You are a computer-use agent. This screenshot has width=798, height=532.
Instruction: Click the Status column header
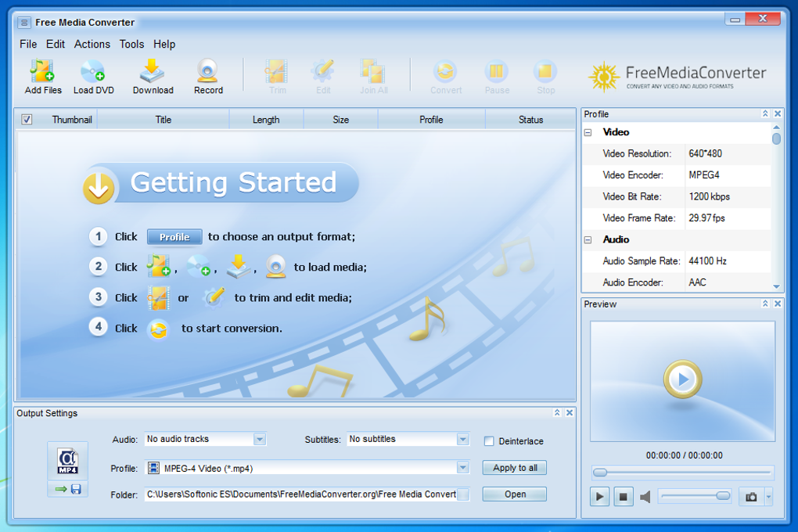point(530,120)
